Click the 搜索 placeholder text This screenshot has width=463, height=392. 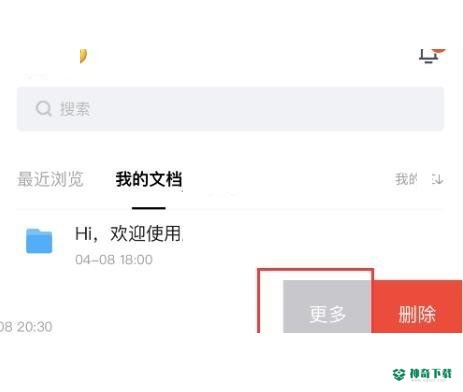(75, 109)
